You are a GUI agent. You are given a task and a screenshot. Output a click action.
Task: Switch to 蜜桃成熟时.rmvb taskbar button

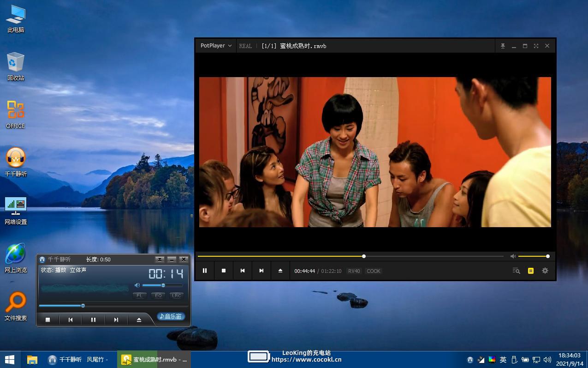[154, 359]
